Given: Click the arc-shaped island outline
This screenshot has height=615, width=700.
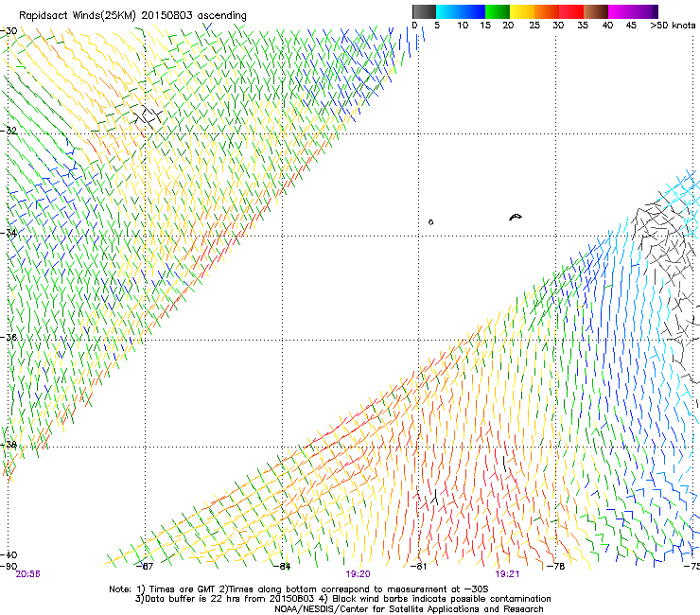Looking at the screenshot, I should point(516,217).
